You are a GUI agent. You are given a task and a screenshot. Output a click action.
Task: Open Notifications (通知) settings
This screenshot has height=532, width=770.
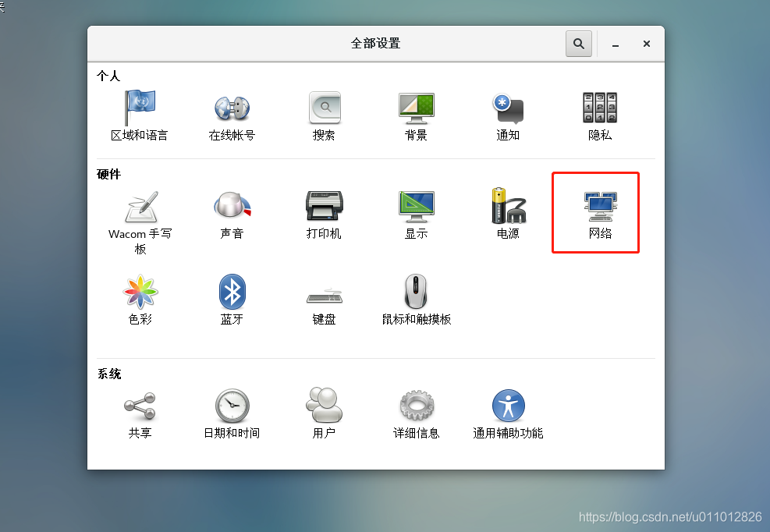(508, 116)
